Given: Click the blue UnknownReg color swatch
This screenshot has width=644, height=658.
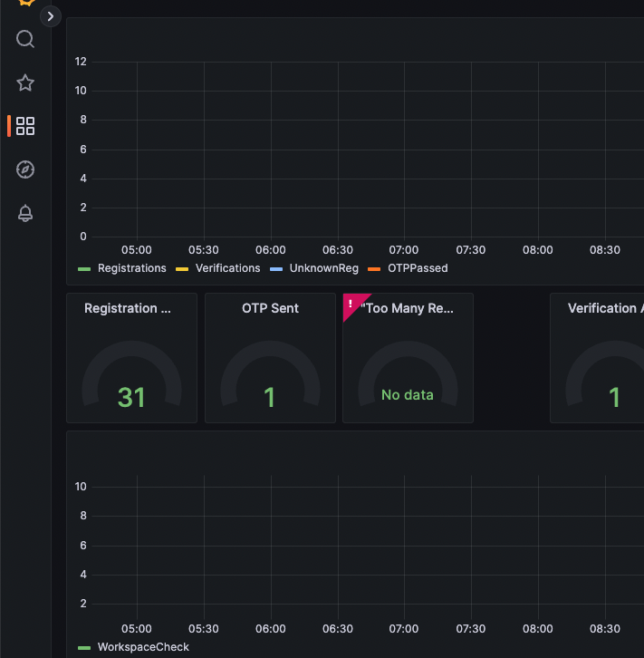Looking at the screenshot, I should (276, 269).
